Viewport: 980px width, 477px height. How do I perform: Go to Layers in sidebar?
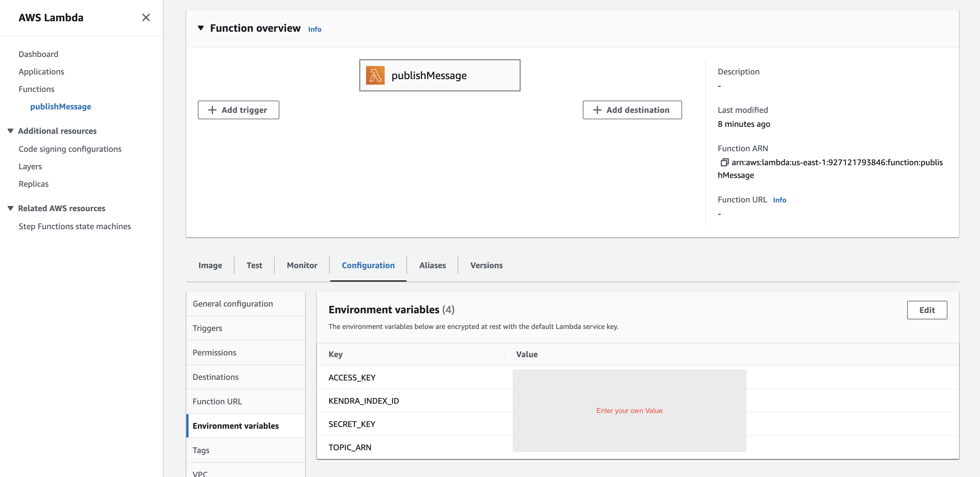30,166
